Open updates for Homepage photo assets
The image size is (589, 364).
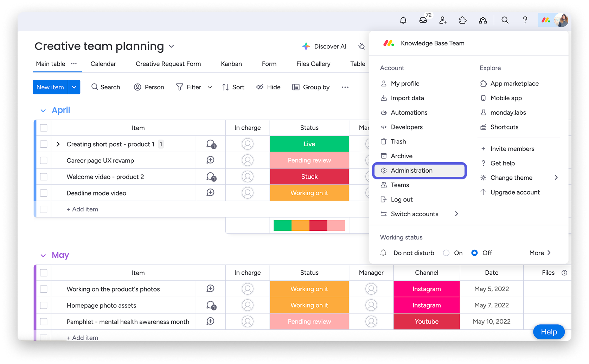211,306
